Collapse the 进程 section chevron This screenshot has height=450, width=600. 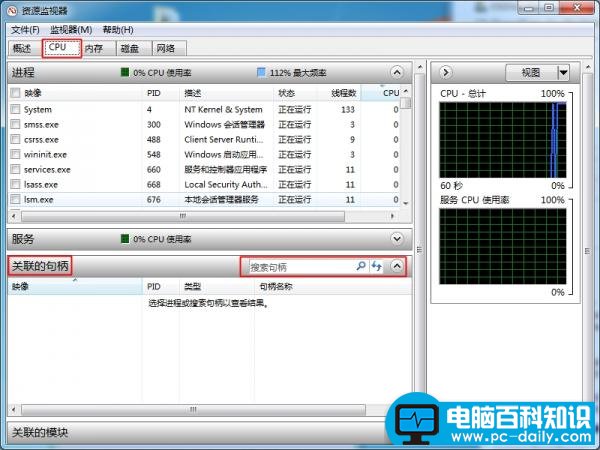(x=397, y=72)
